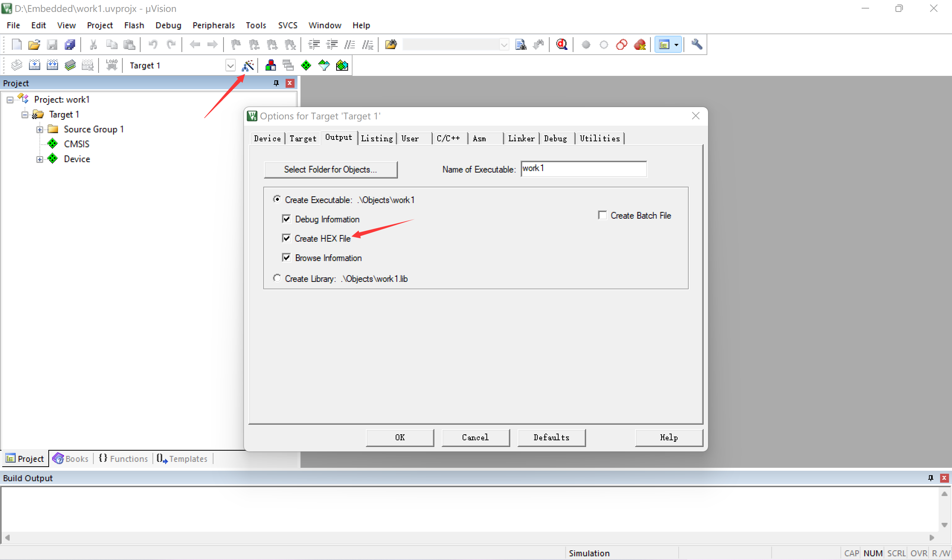952x560 pixels.
Task: Switch to Functions tab in Project panel
Action: (x=123, y=458)
